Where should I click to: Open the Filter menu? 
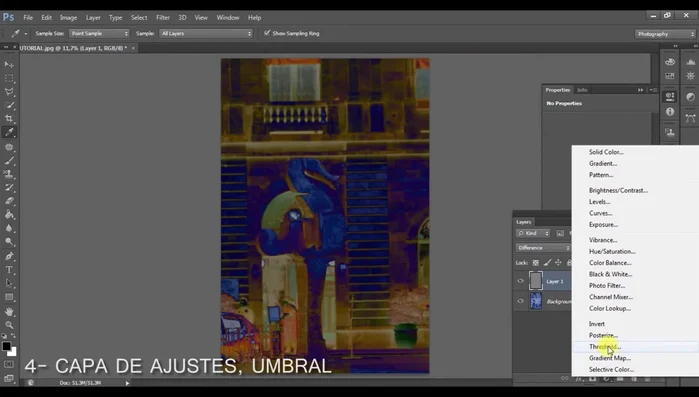pyautogui.click(x=163, y=17)
